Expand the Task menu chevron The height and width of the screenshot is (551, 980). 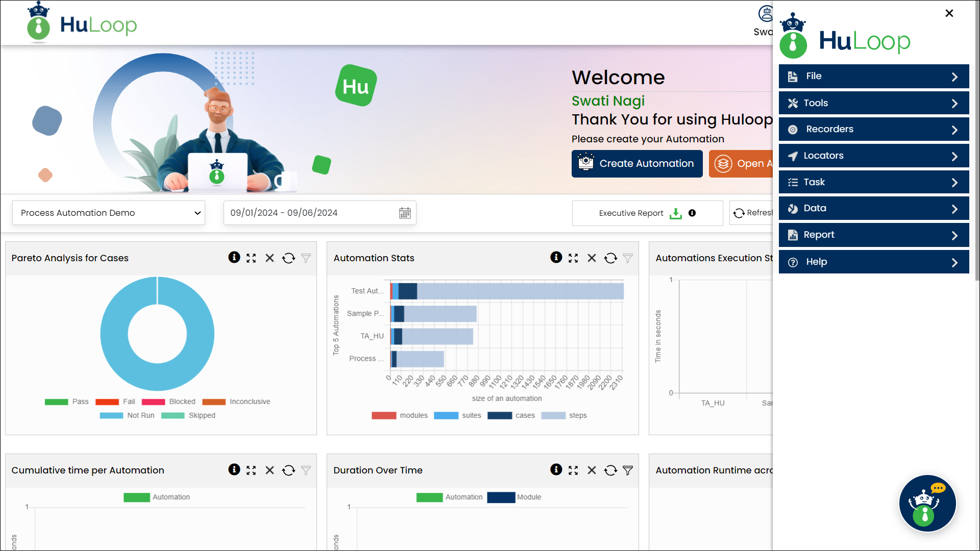coord(955,182)
